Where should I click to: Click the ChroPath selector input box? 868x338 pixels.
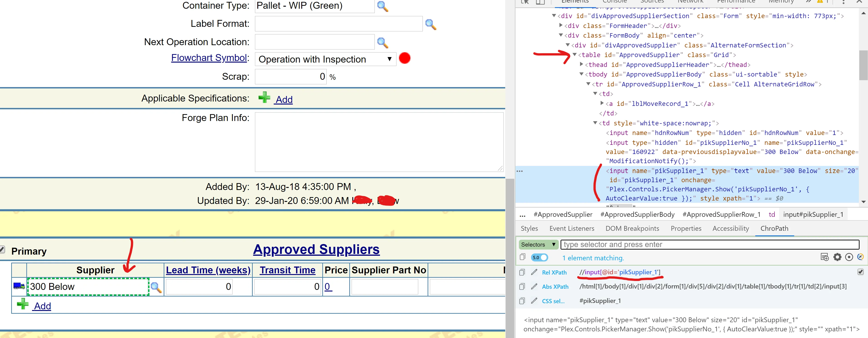pos(710,245)
